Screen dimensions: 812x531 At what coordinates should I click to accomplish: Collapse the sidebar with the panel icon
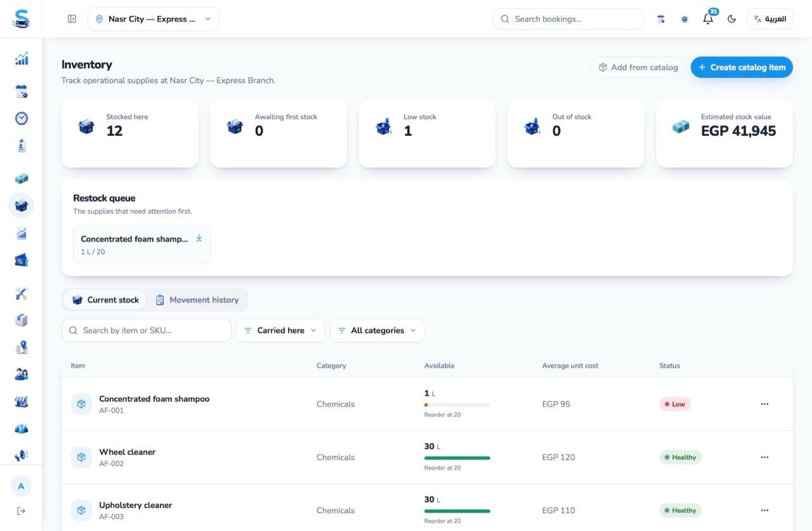point(72,19)
